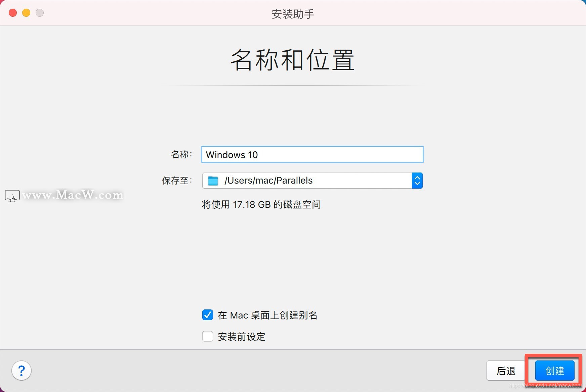Screen dimensions: 586x392
Task: Click the /Users/mac/Parallels path text
Action: coord(268,181)
